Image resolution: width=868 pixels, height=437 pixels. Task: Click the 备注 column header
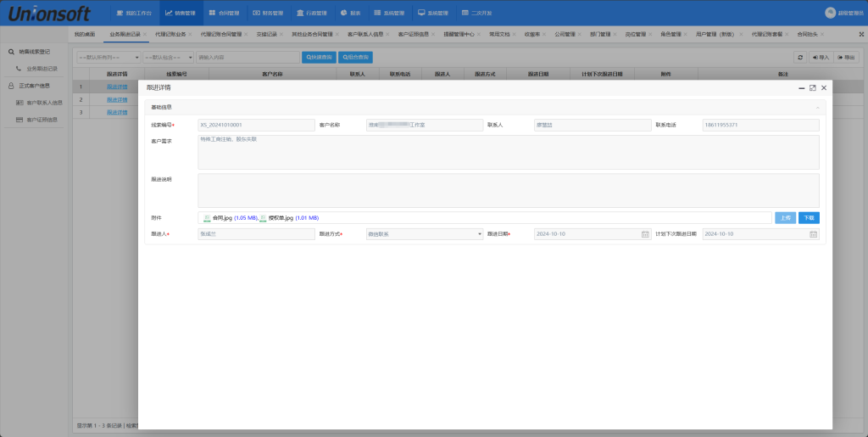coord(782,74)
